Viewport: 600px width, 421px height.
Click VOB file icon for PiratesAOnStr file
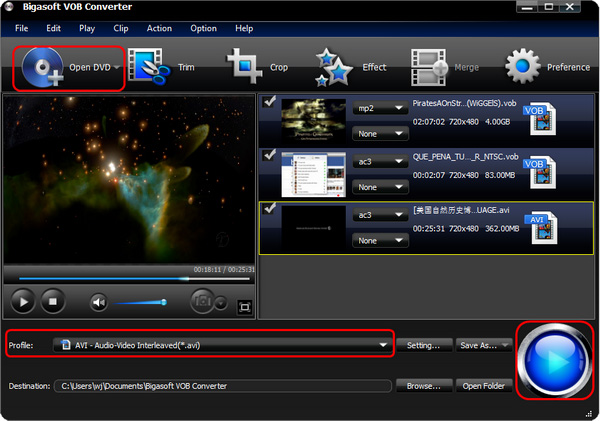click(540, 119)
